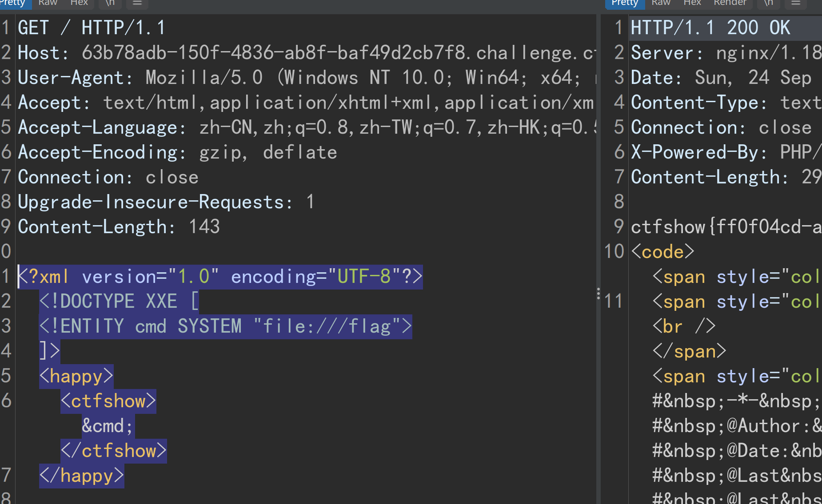822x504 pixels.
Task: Click the 'Date: Sun, 24 Sep' header
Action: 721,78
